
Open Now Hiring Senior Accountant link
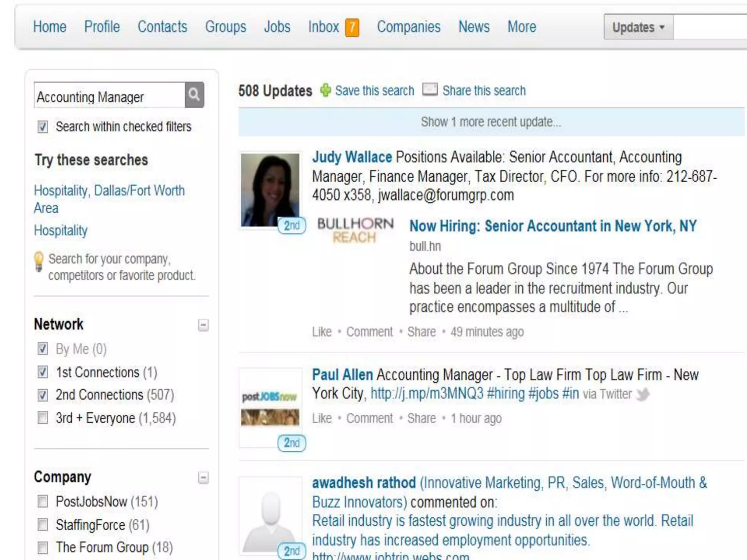click(x=553, y=226)
